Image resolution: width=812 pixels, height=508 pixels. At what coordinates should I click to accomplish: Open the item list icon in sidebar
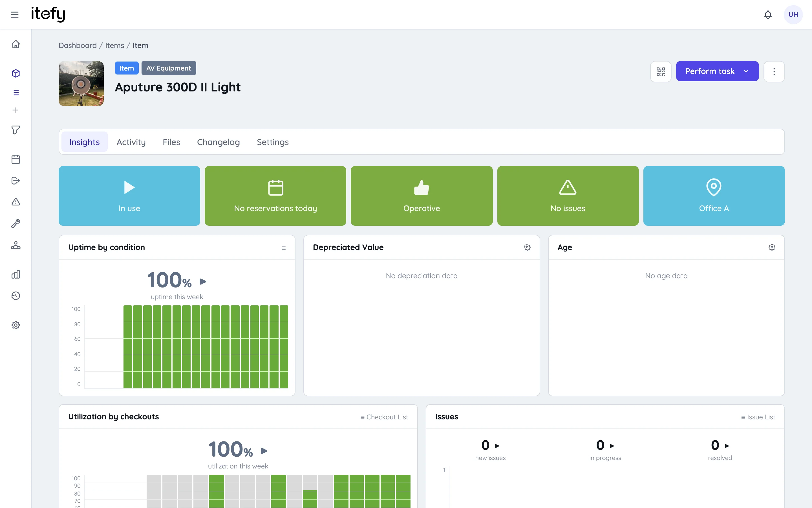click(16, 92)
